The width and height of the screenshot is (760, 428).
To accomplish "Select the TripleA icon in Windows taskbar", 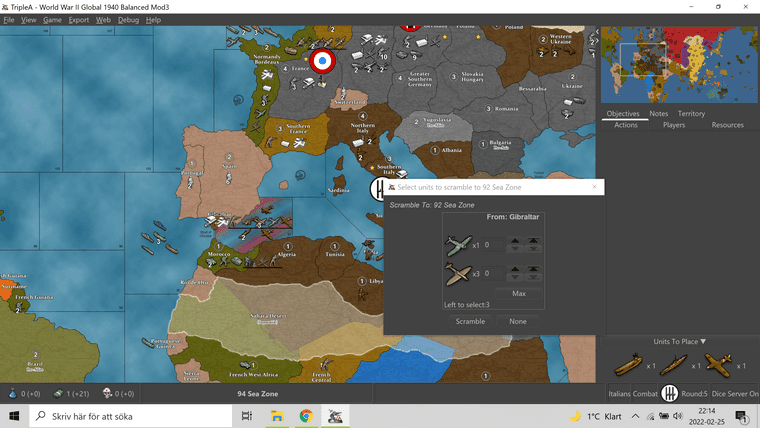I will tap(336, 415).
